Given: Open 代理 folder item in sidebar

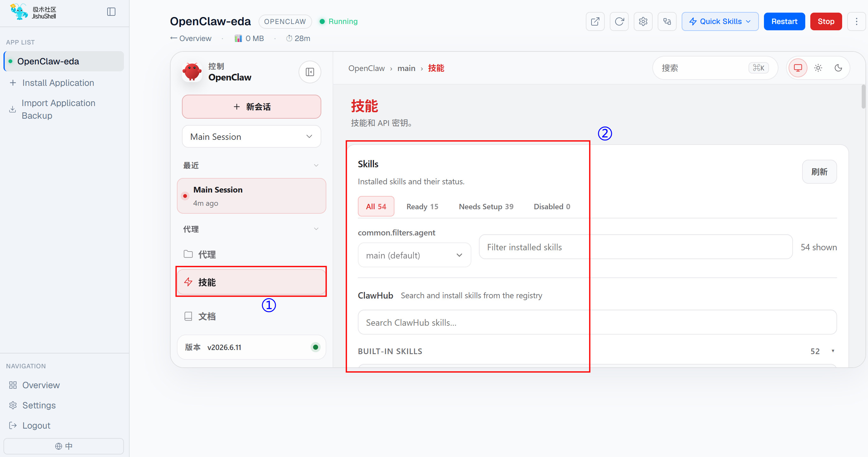Looking at the screenshot, I should (x=251, y=254).
